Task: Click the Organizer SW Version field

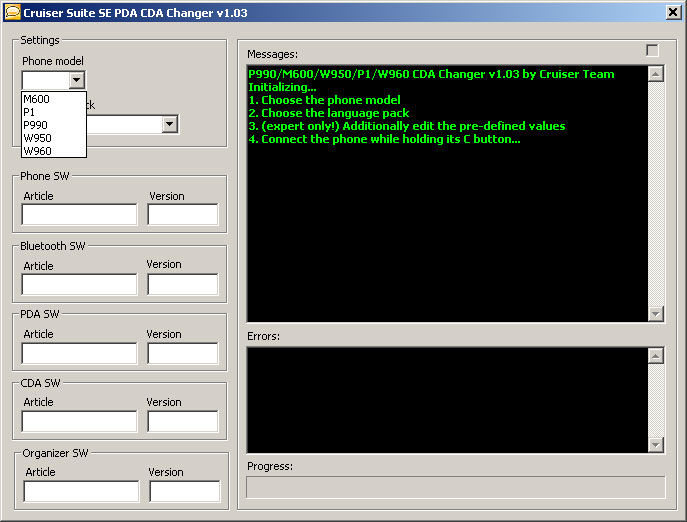Action: pos(184,491)
